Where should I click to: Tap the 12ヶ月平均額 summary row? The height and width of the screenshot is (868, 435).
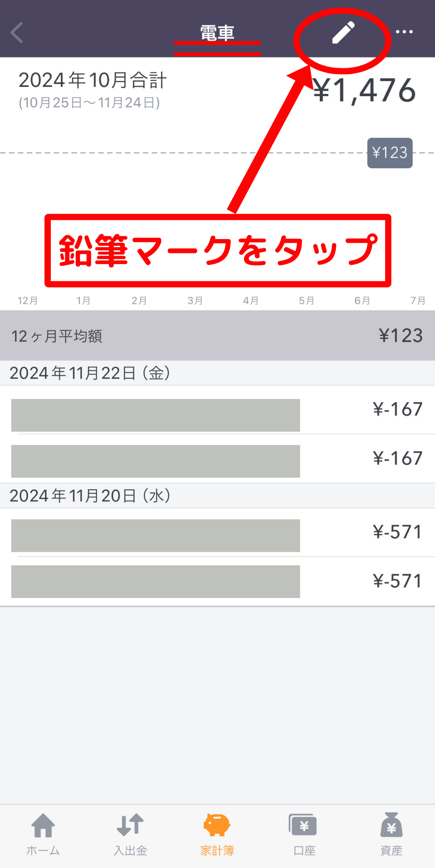pos(217,336)
